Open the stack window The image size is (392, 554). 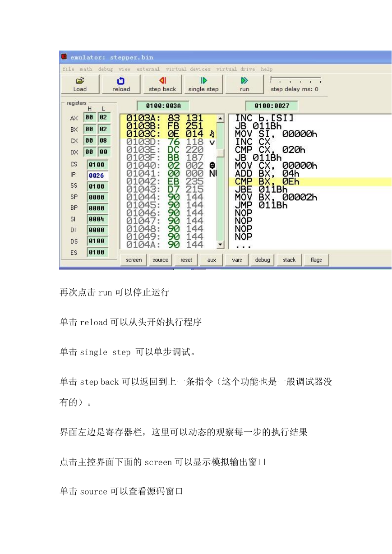289,260
